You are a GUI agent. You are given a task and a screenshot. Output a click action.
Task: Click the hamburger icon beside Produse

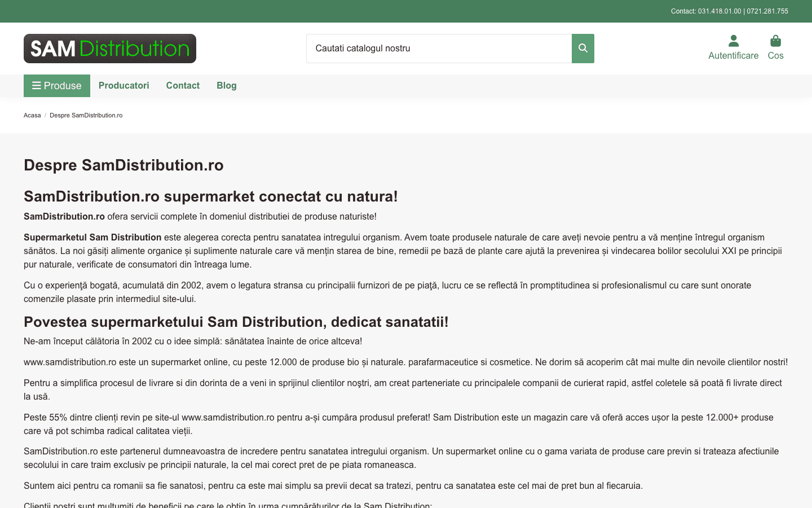[x=37, y=86]
